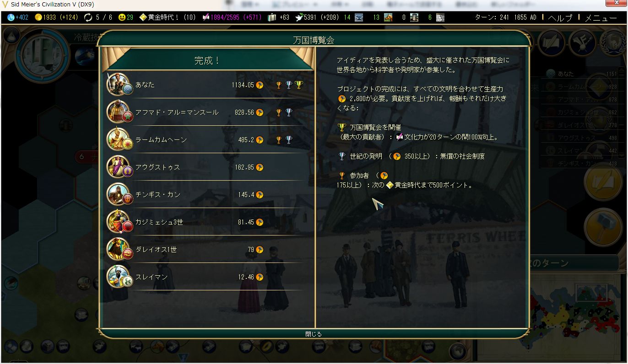Click the 閉じる button to close World's Fair dialog
628x364 pixels.
click(314, 334)
